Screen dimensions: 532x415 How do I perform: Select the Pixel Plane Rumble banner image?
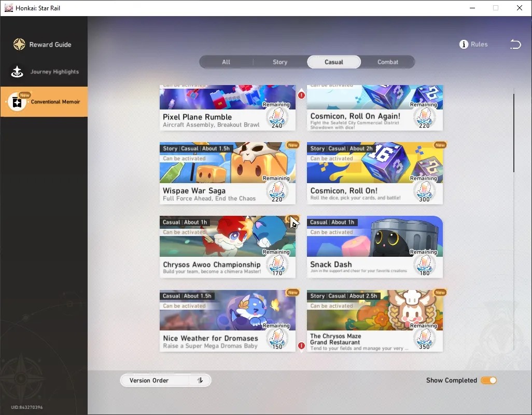(227, 97)
